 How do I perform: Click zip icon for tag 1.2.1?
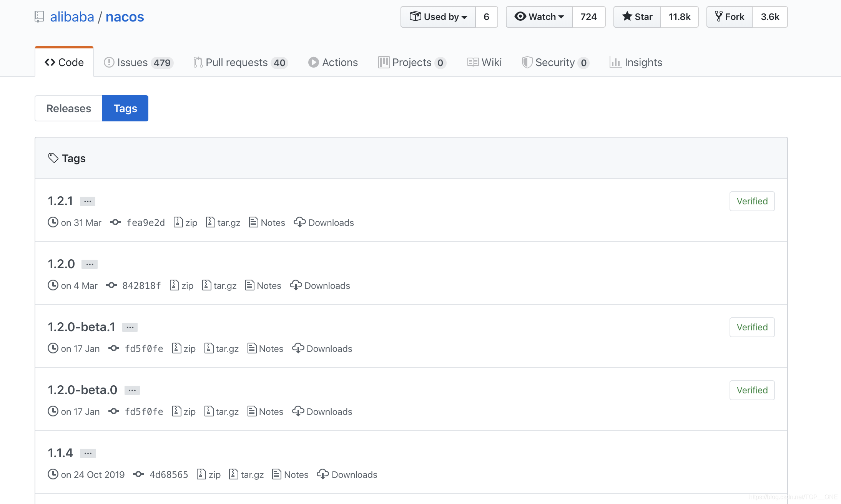coord(178,222)
